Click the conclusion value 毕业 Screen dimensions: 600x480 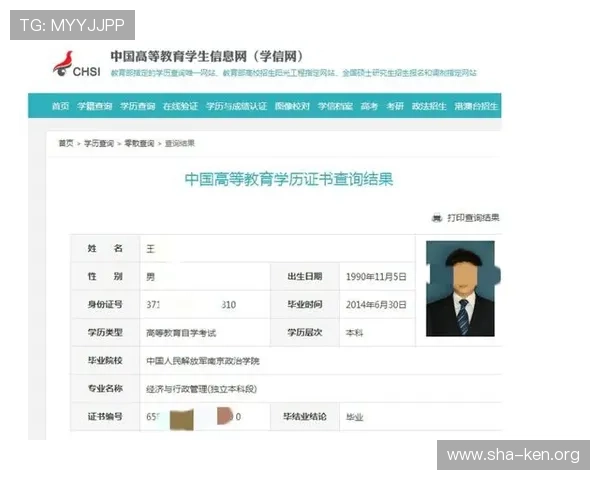(354, 417)
